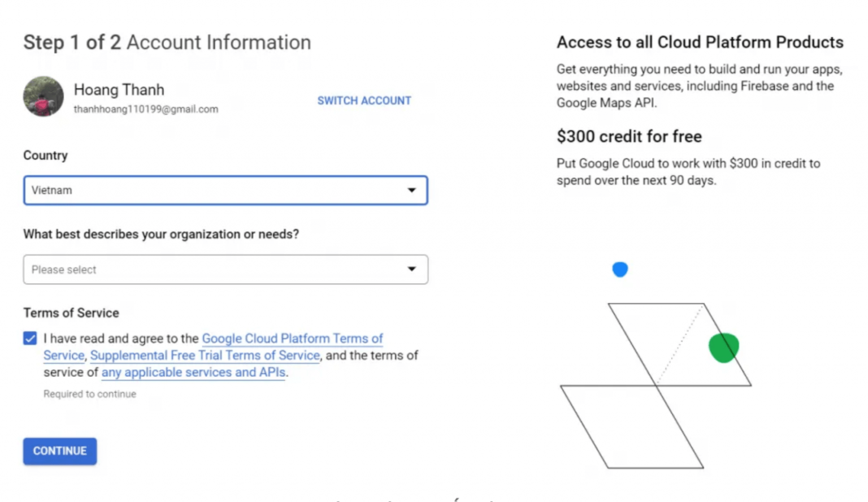Expand the Please select dropdown arrow
This screenshot has height=502, width=868.
coord(412,270)
